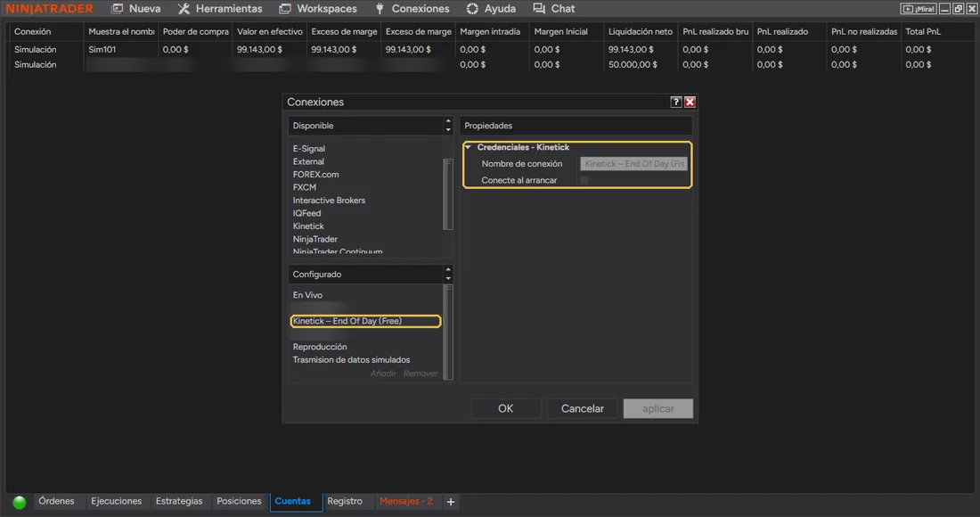Select External in Disponible list

point(308,161)
